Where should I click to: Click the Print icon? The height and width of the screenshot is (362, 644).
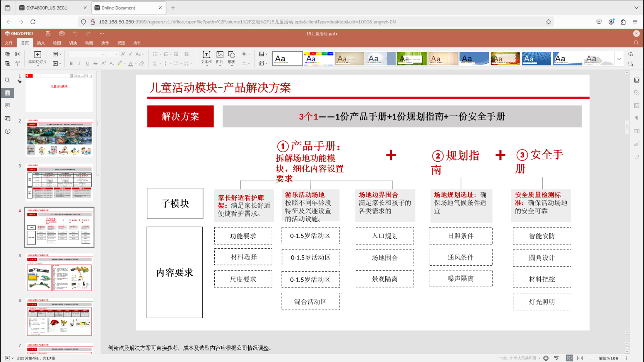click(x=62, y=33)
